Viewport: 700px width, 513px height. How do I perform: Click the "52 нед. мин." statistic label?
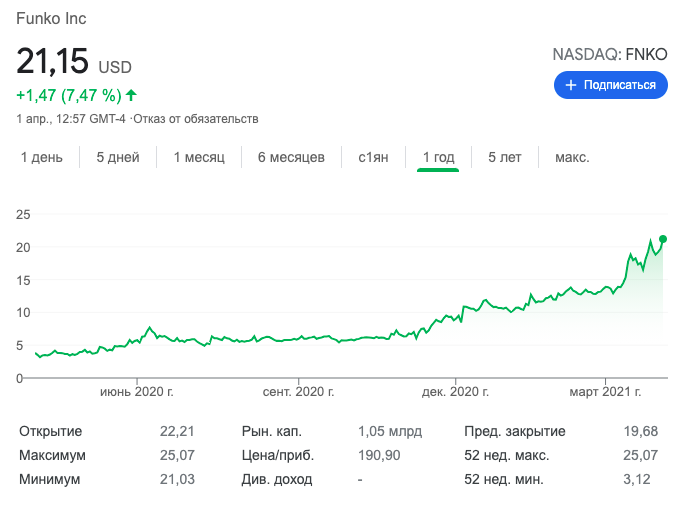click(x=504, y=480)
